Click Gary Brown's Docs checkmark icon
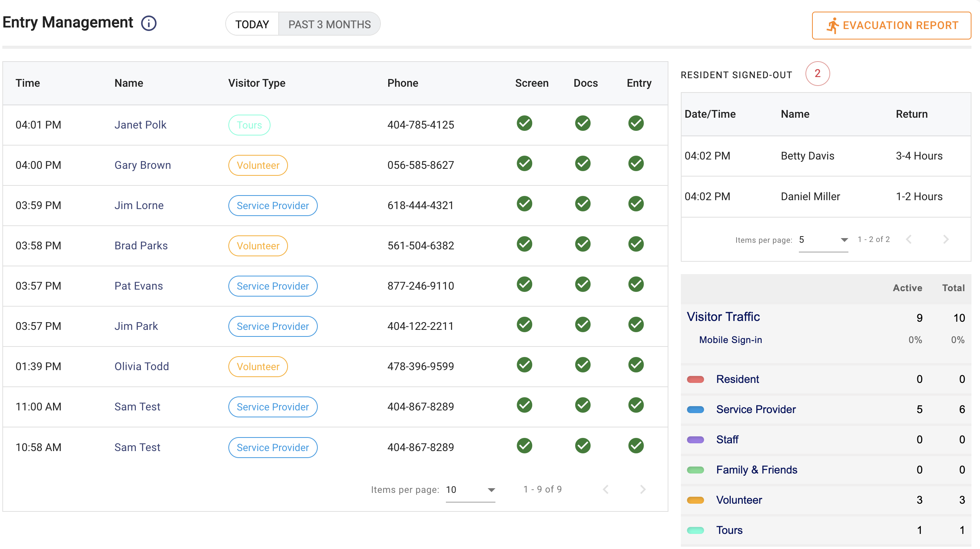The height and width of the screenshot is (549, 980). point(583,164)
